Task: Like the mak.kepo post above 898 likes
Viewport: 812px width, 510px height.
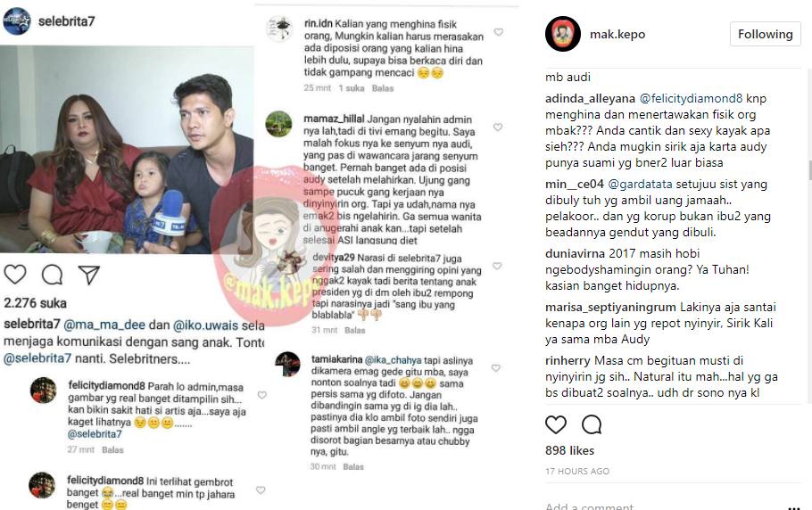Action: click(556, 424)
